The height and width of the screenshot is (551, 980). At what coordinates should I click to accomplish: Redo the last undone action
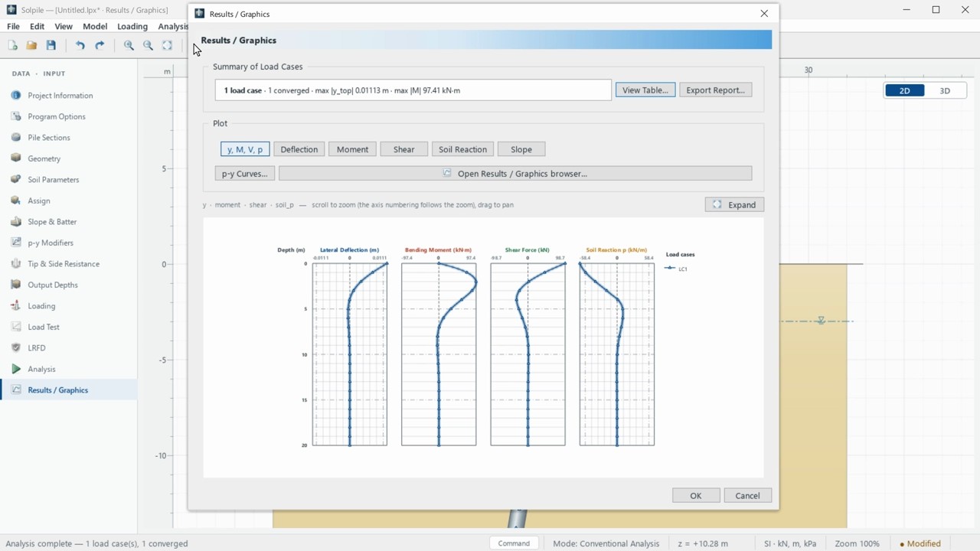[x=100, y=46]
